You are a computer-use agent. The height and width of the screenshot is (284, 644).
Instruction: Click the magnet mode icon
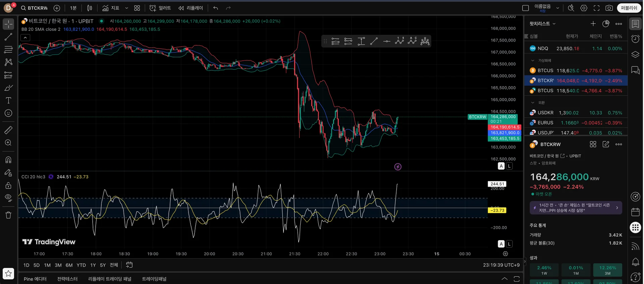(x=8, y=160)
